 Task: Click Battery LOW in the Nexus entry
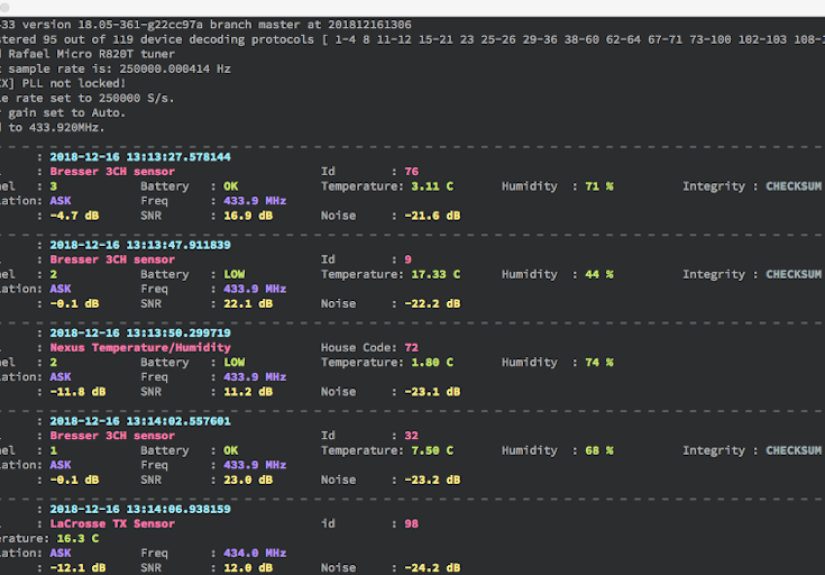click(234, 362)
